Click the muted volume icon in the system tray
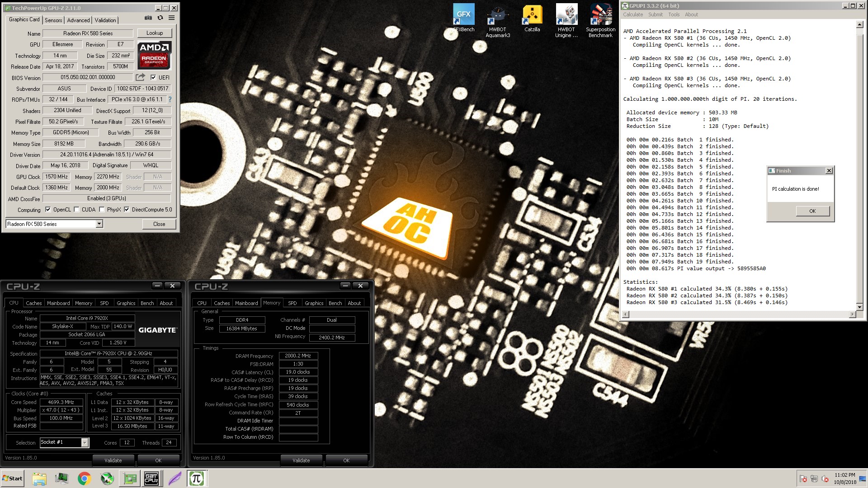Image resolution: width=868 pixels, height=488 pixels. tap(825, 479)
